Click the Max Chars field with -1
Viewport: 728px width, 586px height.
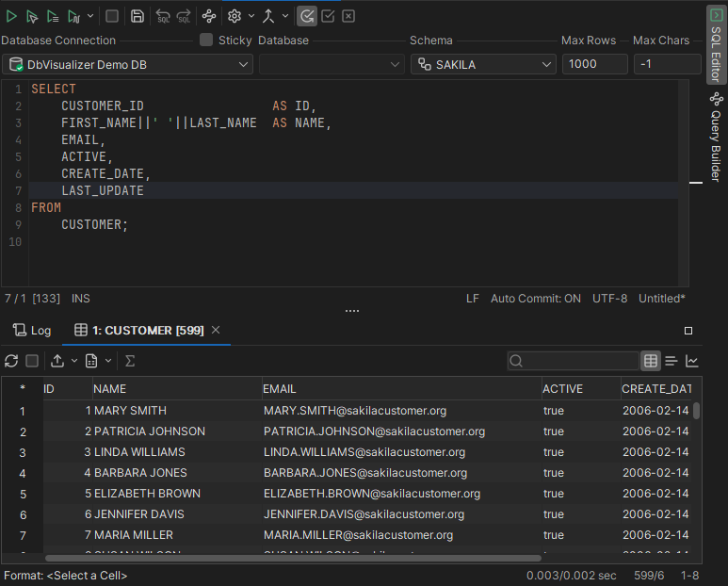[667, 64]
